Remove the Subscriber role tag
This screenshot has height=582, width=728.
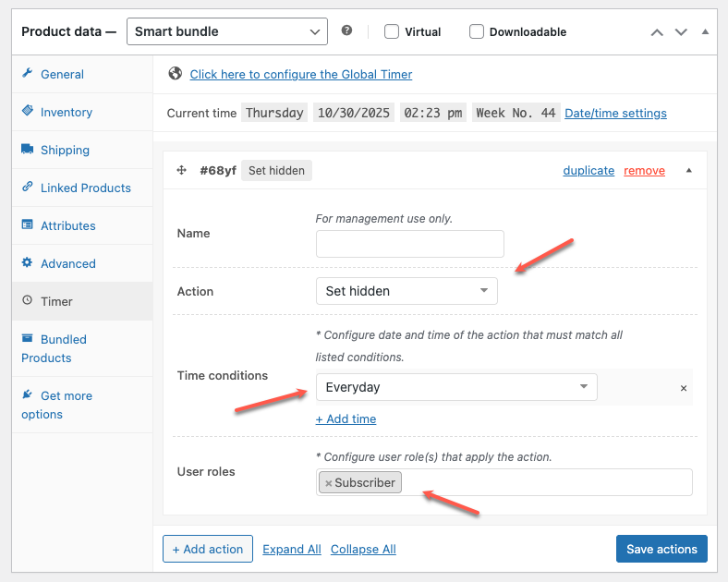[328, 483]
